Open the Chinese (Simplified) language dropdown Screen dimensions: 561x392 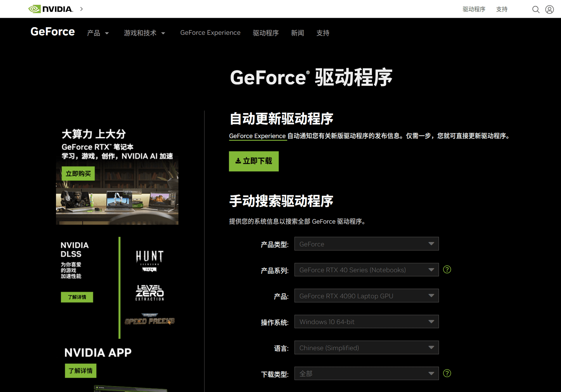pos(366,347)
